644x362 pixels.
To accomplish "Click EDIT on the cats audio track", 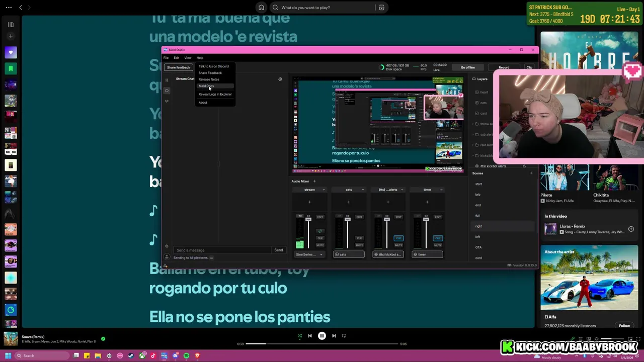I will coord(359,217).
